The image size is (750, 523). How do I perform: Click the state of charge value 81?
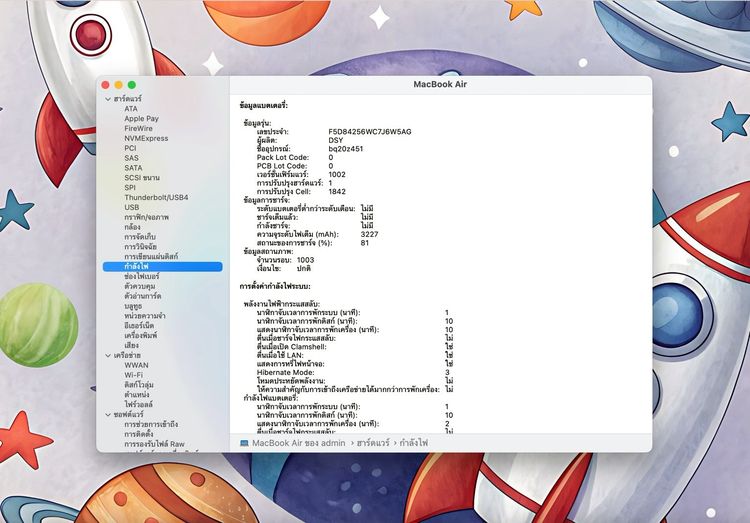click(365, 243)
